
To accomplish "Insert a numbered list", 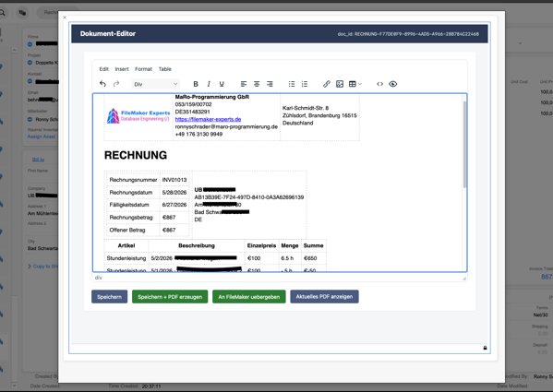I will [305, 84].
